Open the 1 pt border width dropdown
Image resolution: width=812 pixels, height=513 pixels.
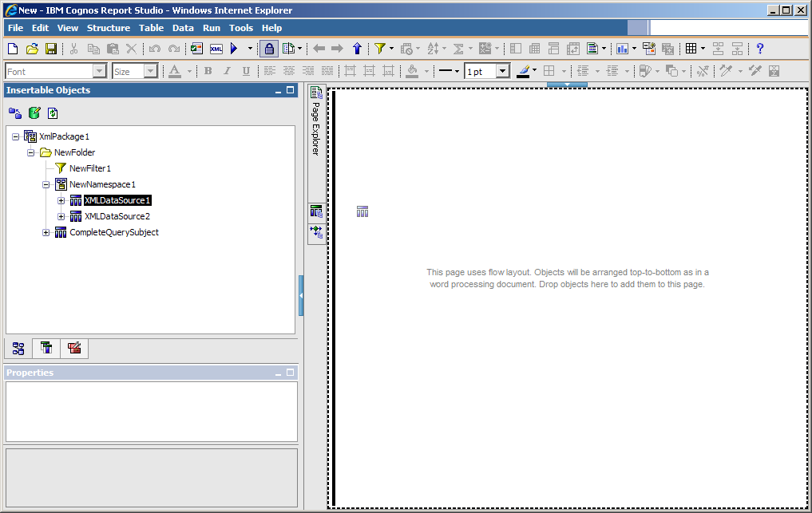502,71
